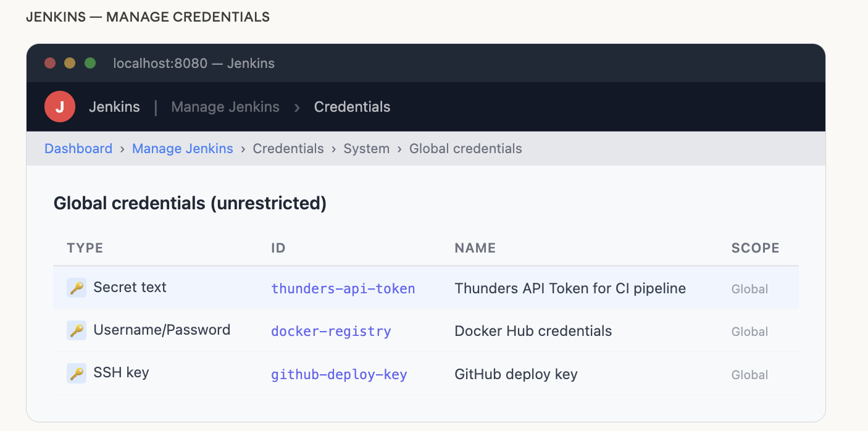The height and width of the screenshot is (431, 868).
Task: Open the github-deploy-key credential ID
Action: click(339, 374)
